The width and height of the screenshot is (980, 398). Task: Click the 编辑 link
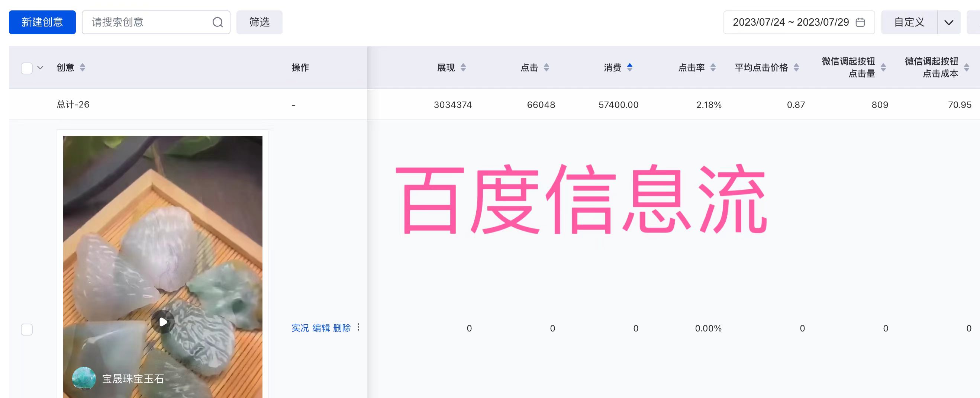[321, 328]
